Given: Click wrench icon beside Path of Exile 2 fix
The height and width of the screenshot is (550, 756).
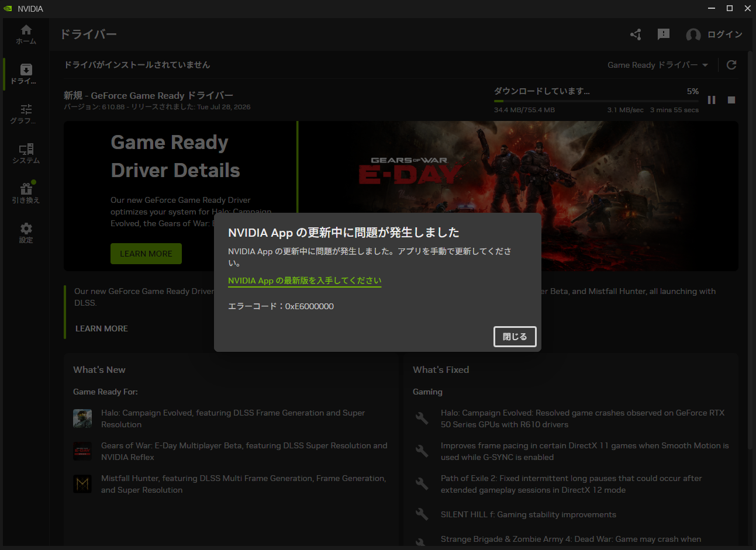Looking at the screenshot, I should [x=422, y=484].
